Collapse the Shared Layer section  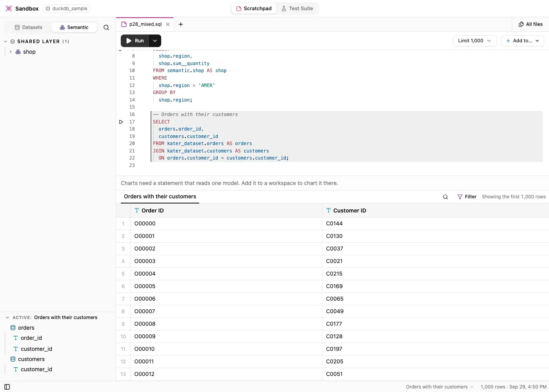coord(6,42)
